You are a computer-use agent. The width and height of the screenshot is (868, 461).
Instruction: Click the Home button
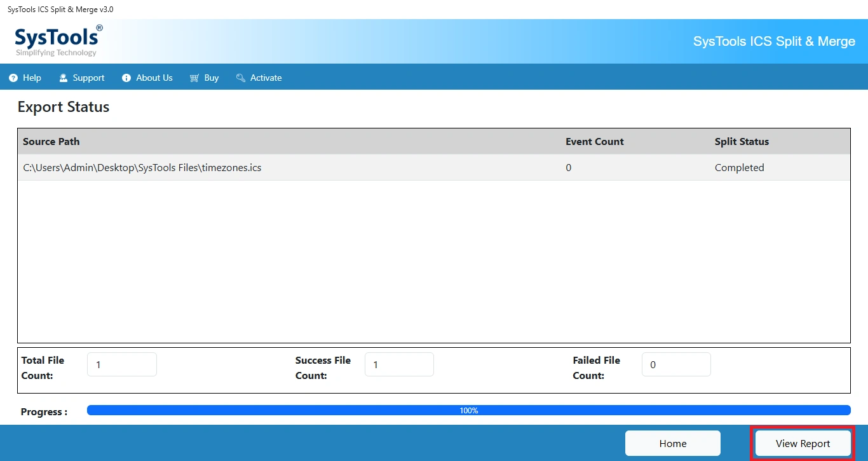point(673,443)
